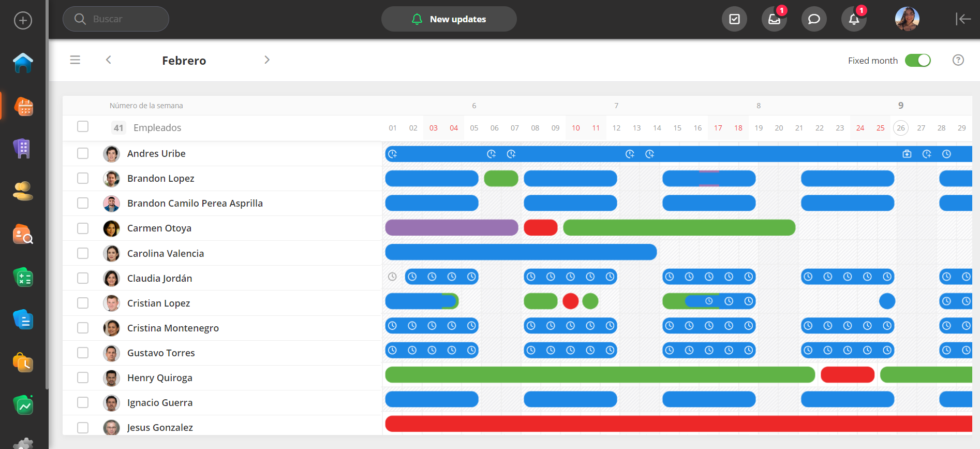Click the help question mark icon
The image size is (980, 449).
click(958, 60)
